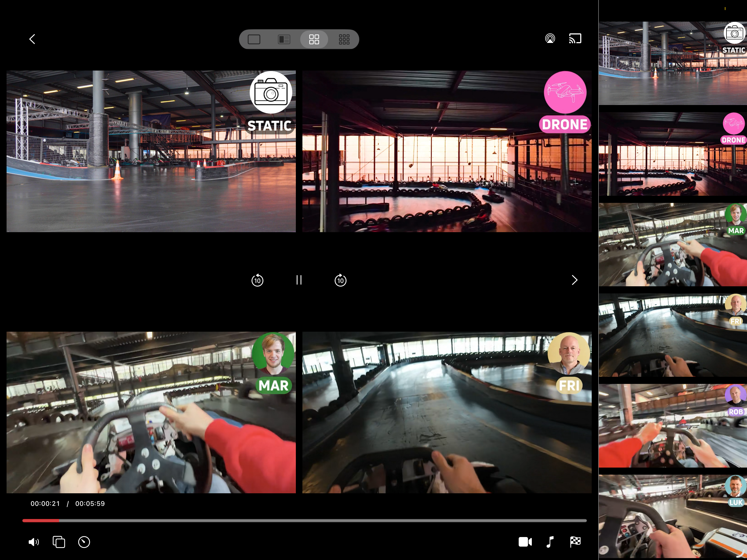Viewport: 747px width, 560px height.
Task: Collapse the side panel with right chevron
Action: pos(574,280)
